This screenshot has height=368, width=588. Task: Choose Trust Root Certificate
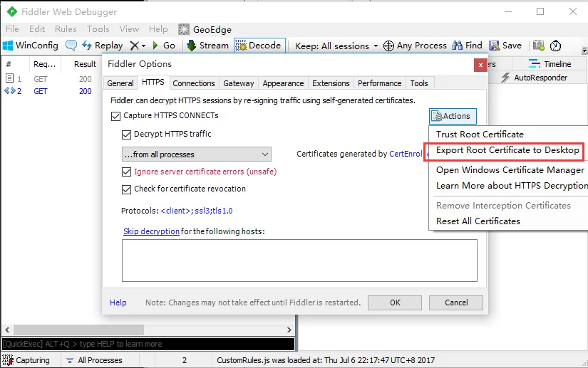click(480, 135)
